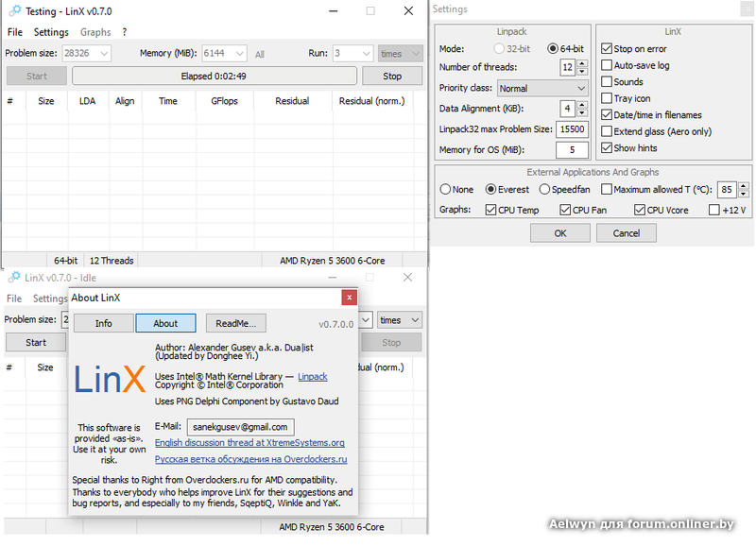Screen dimensions: 756x546
Task: Expand the times dropdown in Testing window
Action: (416, 53)
